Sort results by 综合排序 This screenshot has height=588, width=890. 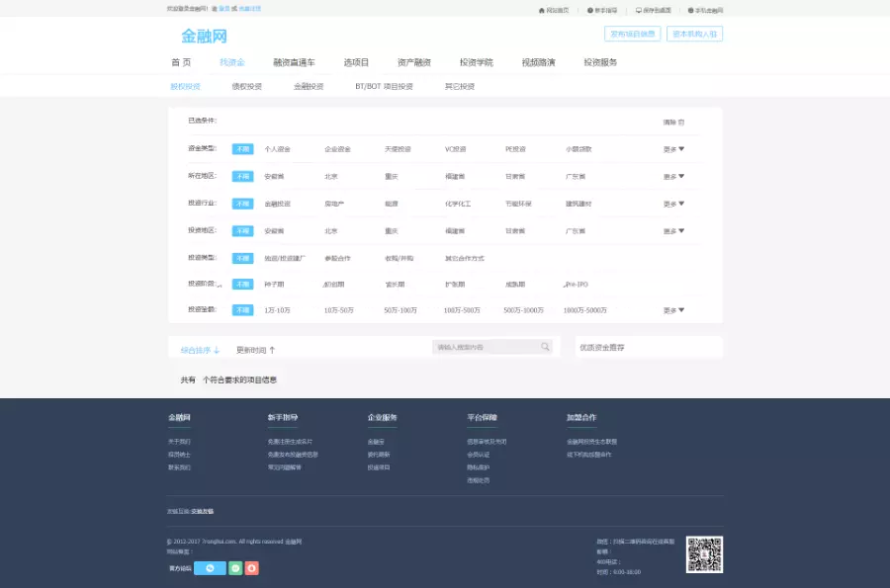199,350
